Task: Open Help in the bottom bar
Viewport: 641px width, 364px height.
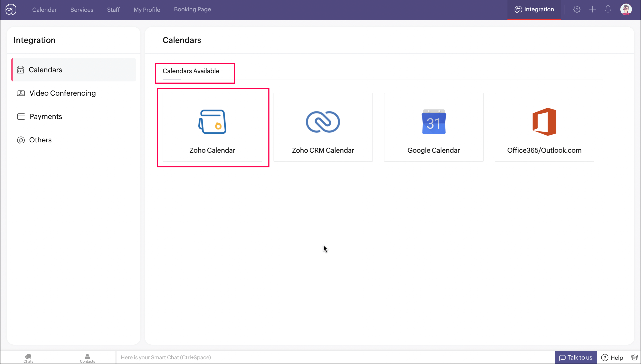Action: [x=612, y=358]
